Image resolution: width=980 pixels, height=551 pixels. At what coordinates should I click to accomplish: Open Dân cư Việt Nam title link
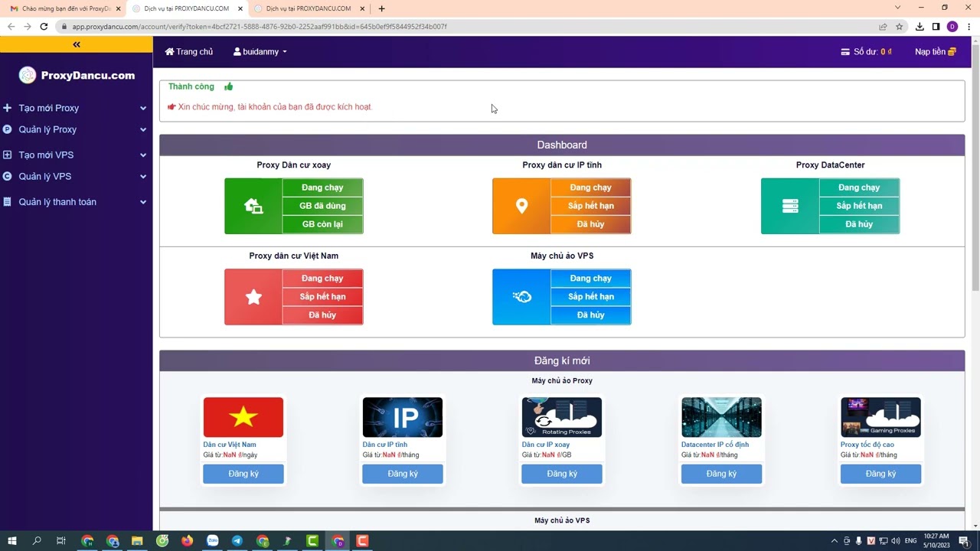[230, 445]
